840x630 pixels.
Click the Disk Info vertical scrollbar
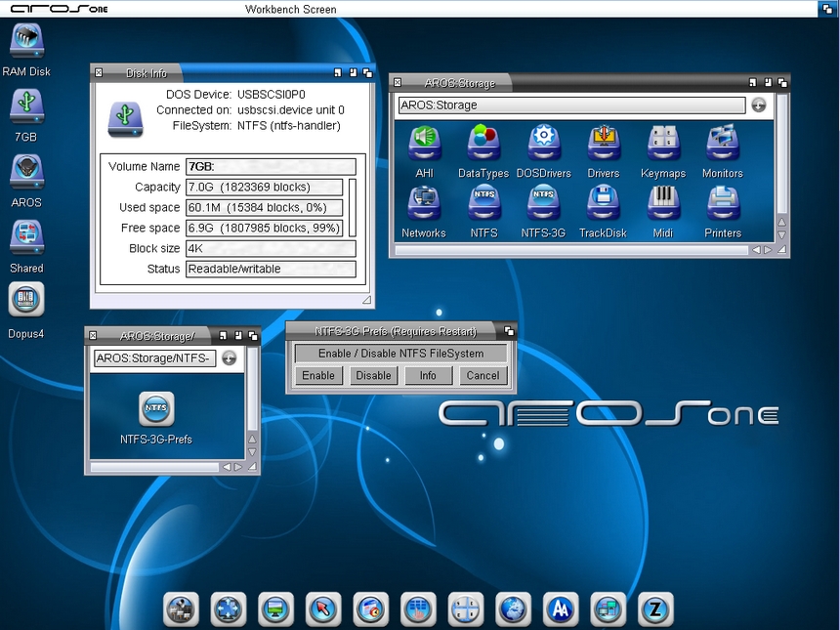tap(353, 207)
